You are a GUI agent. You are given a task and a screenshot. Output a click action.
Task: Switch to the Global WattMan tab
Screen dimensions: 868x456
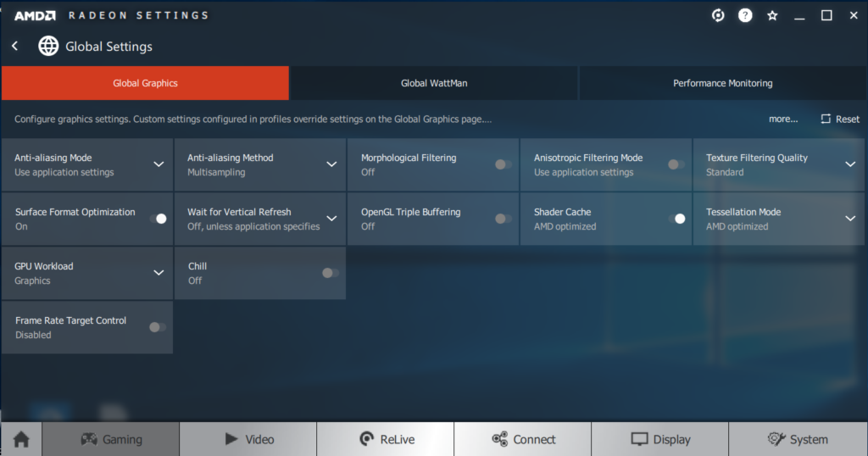tap(433, 83)
